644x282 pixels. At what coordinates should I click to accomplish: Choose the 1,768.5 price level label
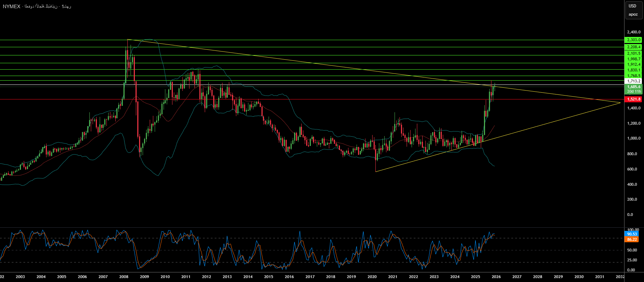click(x=634, y=76)
